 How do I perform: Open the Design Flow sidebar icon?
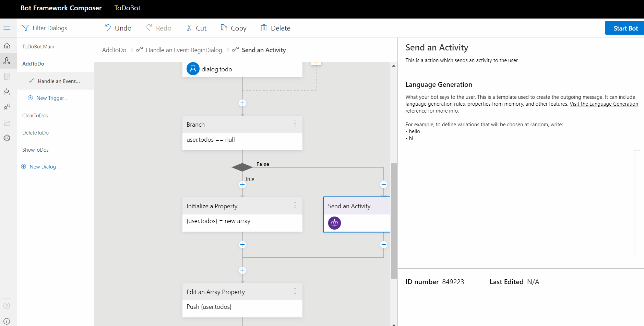pos(7,61)
